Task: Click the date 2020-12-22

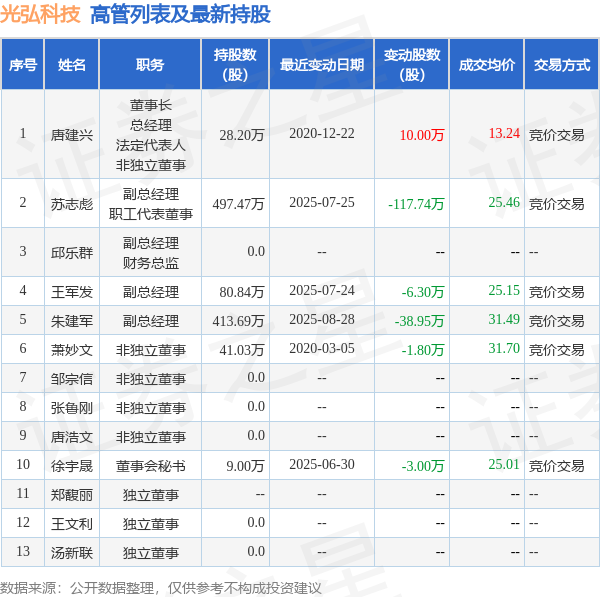Action: point(322,133)
